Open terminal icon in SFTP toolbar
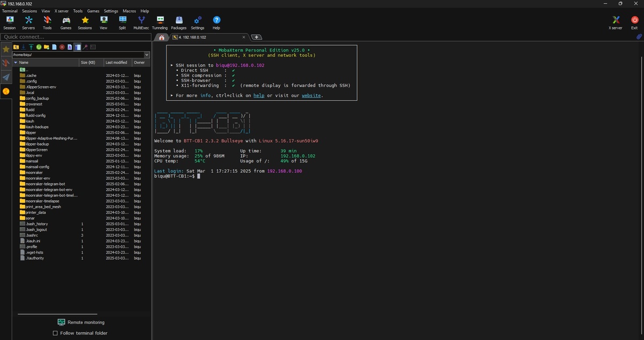 (93, 47)
